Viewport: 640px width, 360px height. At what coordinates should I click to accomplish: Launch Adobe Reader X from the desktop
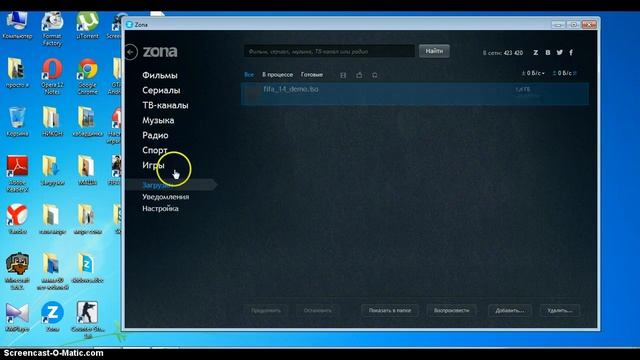tap(17, 173)
